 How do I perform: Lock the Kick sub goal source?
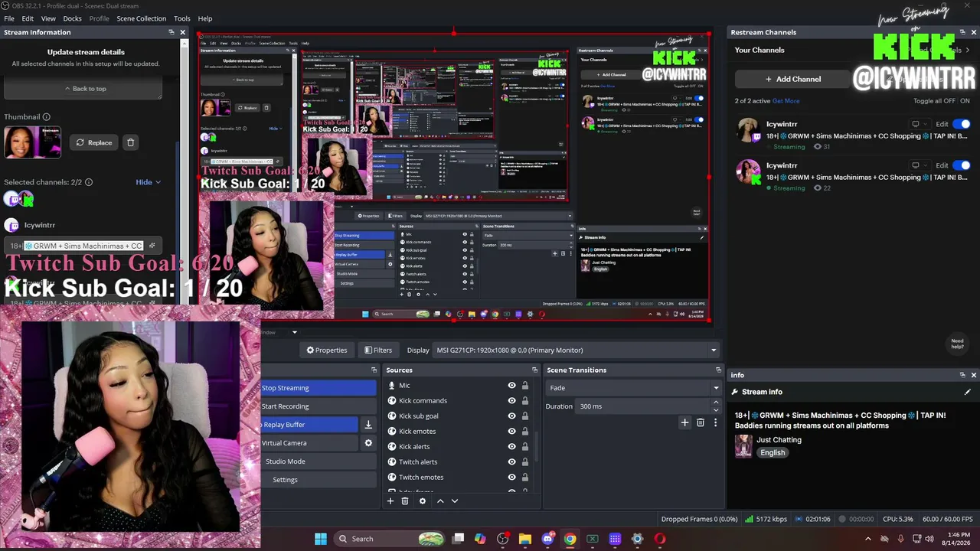(x=524, y=416)
